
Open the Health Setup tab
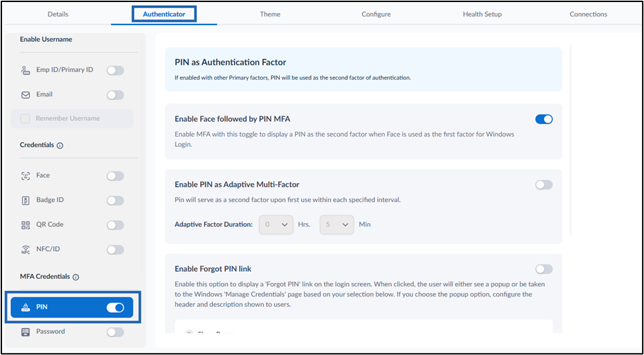[x=482, y=14]
